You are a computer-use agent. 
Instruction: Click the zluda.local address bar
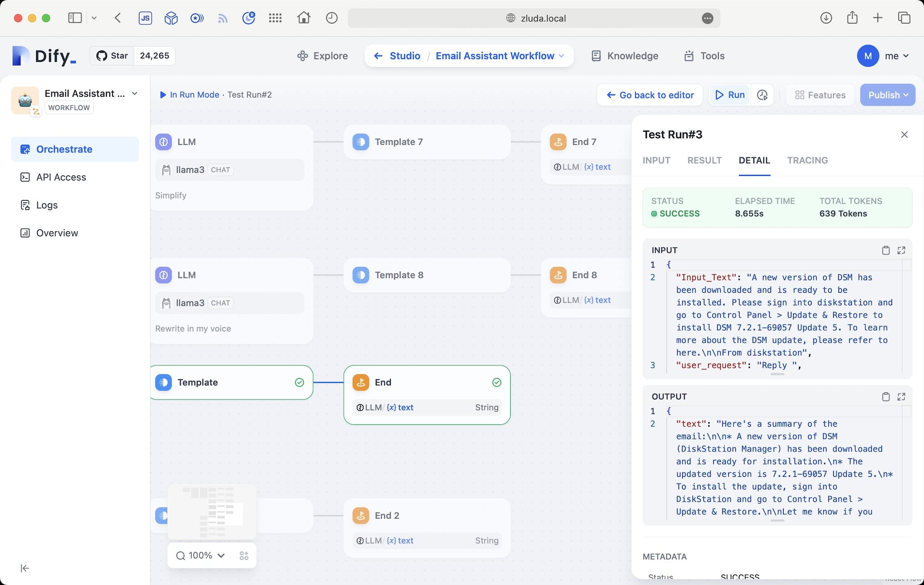tap(534, 18)
